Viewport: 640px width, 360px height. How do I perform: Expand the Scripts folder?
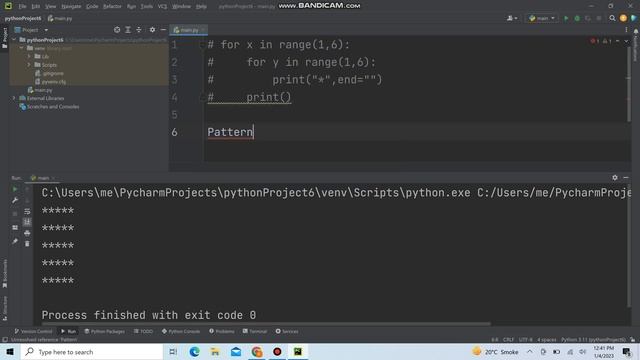tap(29, 65)
